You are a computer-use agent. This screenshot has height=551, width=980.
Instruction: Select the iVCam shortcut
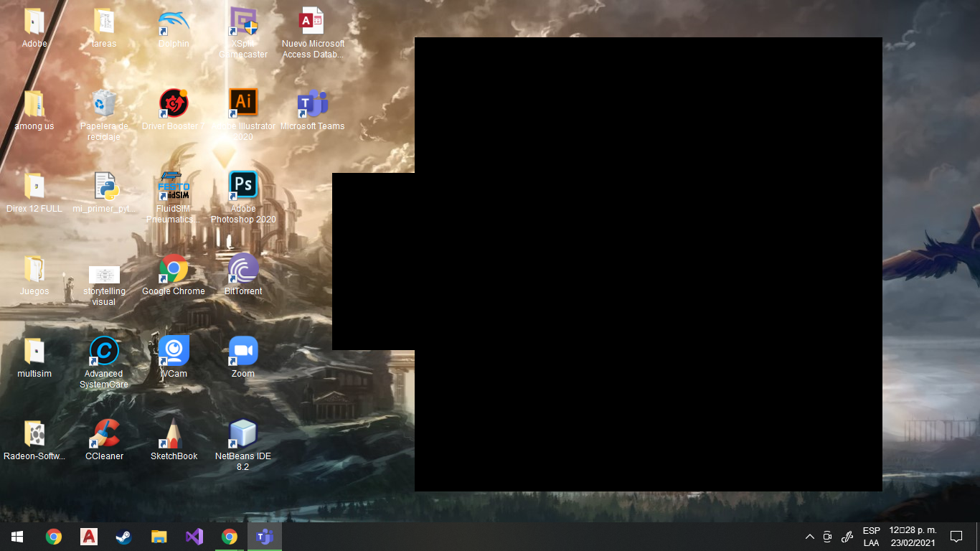(174, 359)
